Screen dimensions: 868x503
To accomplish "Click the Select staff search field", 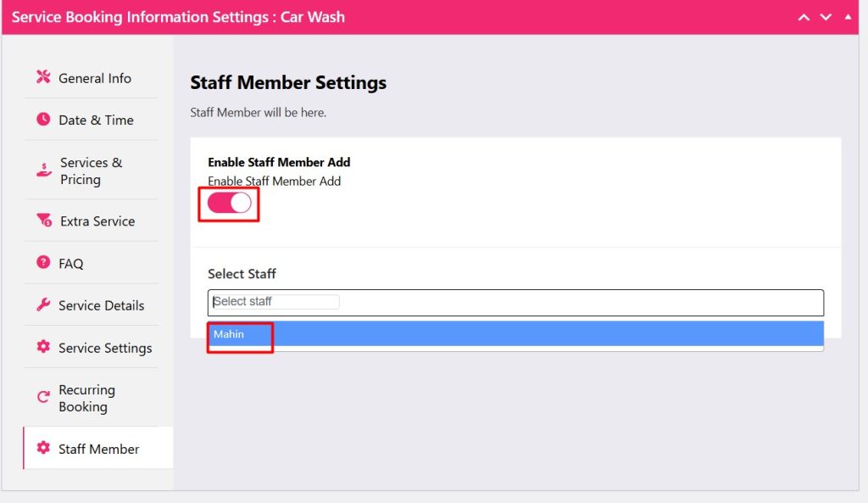I will point(275,302).
